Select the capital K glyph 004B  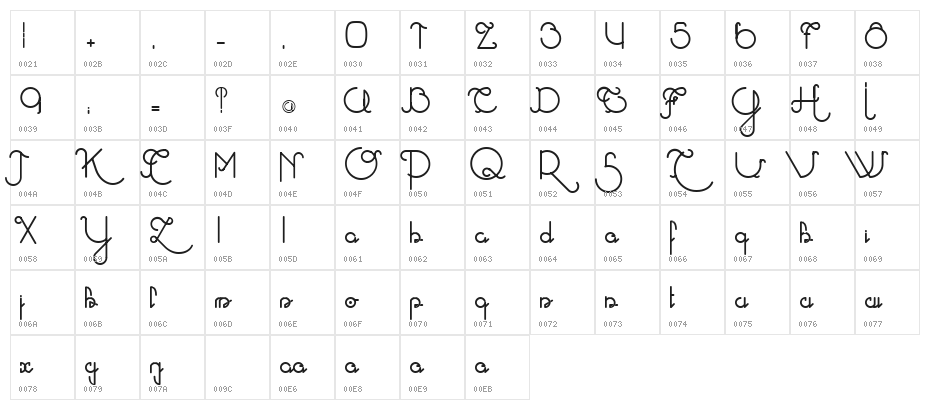[x=107, y=173]
